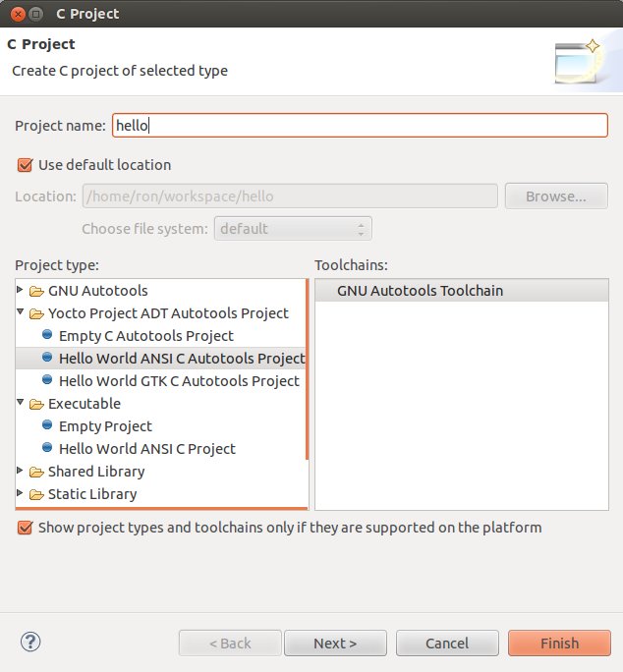Viewport: 623px width, 672px height.
Task: Toggle show supported project types checkbox
Action: pyautogui.click(x=26, y=528)
